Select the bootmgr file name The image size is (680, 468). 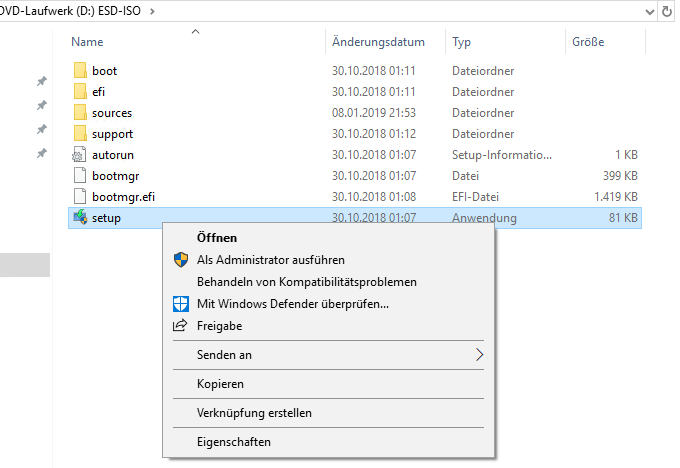(115, 176)
